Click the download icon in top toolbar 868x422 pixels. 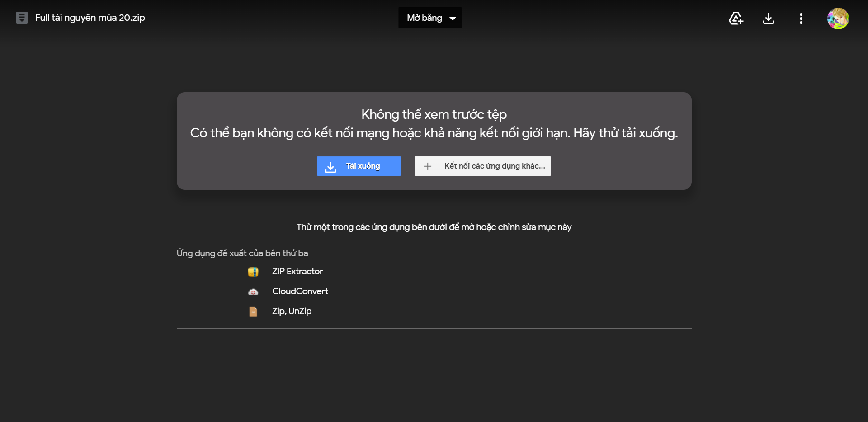(x=768, y=18)
